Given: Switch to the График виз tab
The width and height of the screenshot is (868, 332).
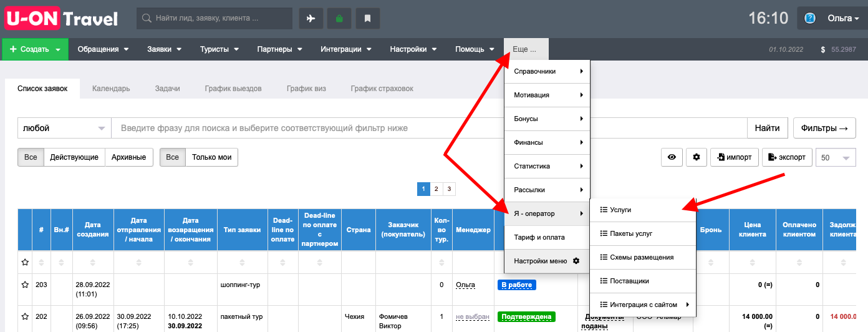Looking at the screenshot, I should 306,89.
